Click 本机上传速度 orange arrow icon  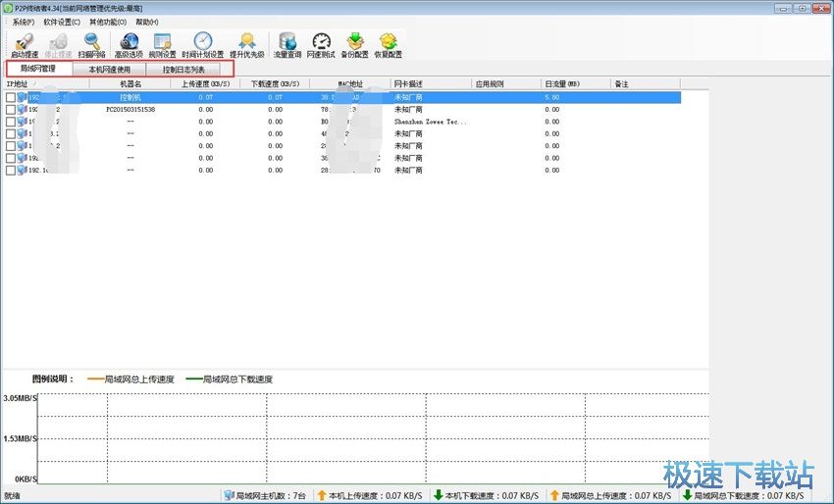pos(322,495)
